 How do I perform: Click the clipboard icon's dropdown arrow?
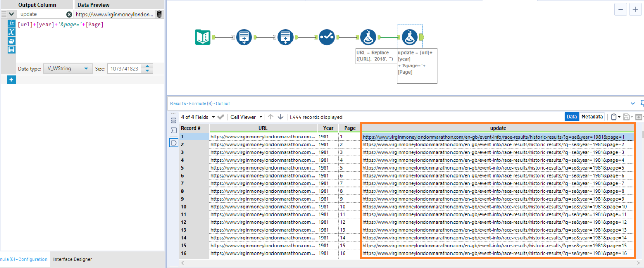coord(619,117)
